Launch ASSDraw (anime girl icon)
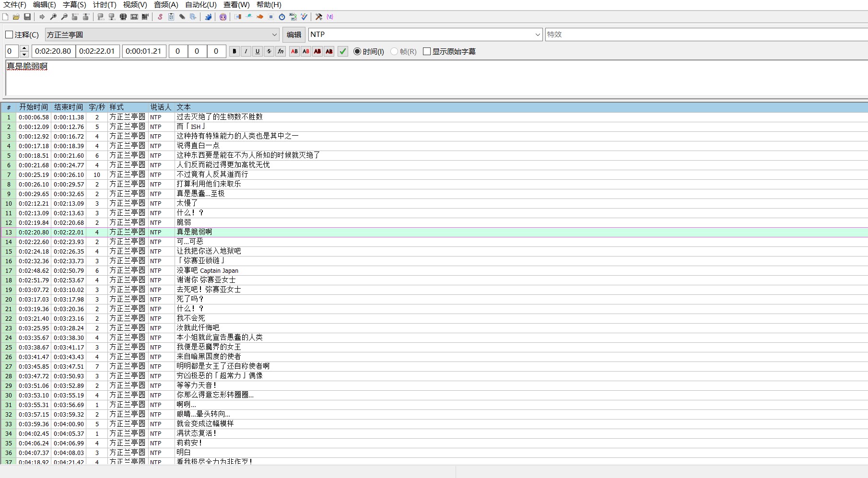Screen dimensions: 868x478 [x=223, y=17]
